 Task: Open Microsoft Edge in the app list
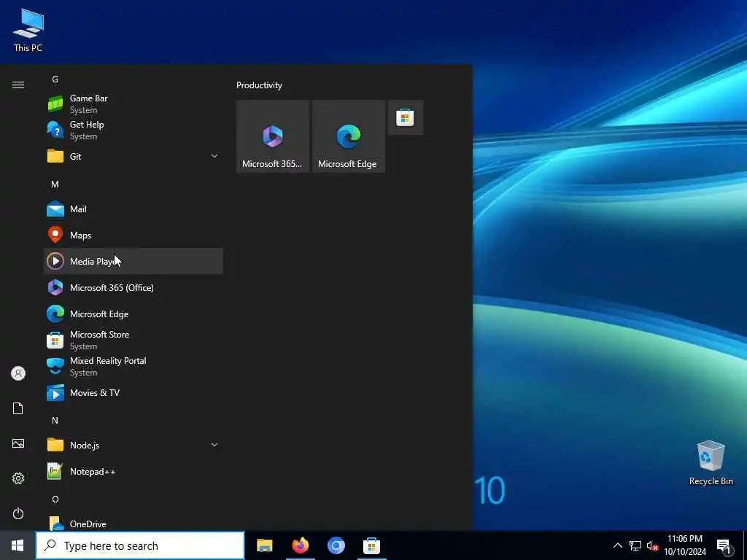[x=133, y=314]
